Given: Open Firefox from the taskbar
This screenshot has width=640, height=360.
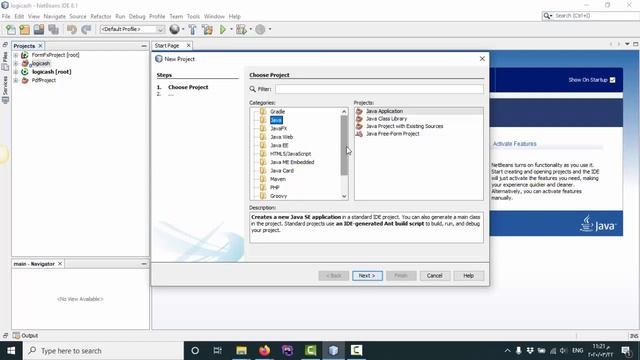Looking at the screenshot, I should [264, 351].
